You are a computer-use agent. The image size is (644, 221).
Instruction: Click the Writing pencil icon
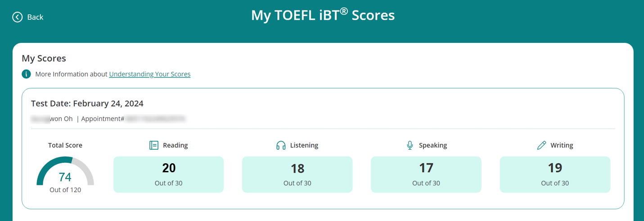(541, 145)
